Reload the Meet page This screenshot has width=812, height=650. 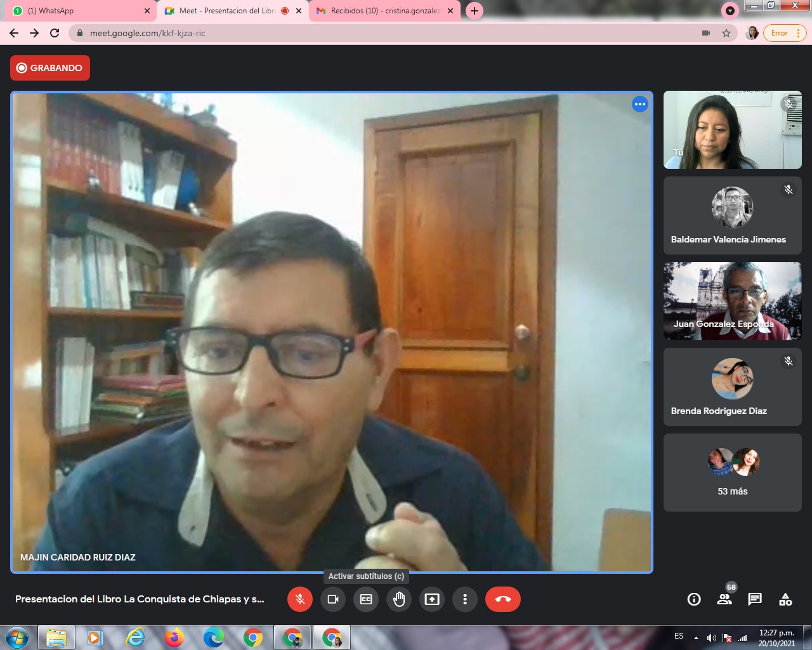coord(55,33)
